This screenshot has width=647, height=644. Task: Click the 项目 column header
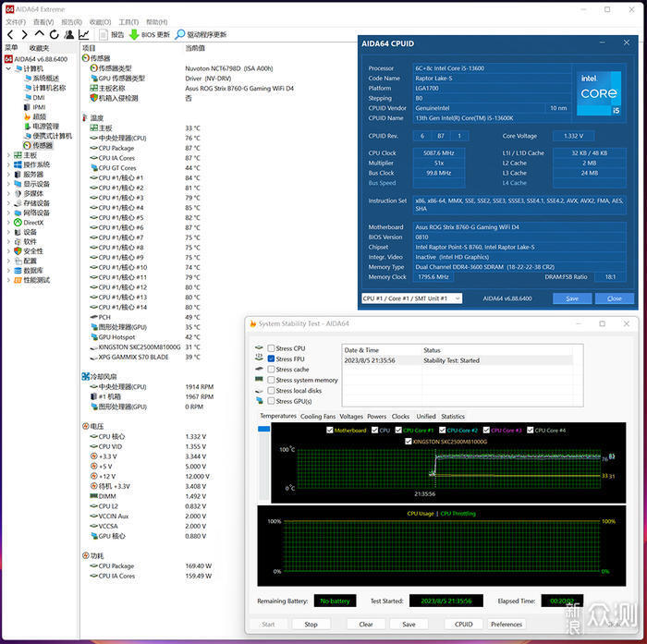tap(89, 48)
